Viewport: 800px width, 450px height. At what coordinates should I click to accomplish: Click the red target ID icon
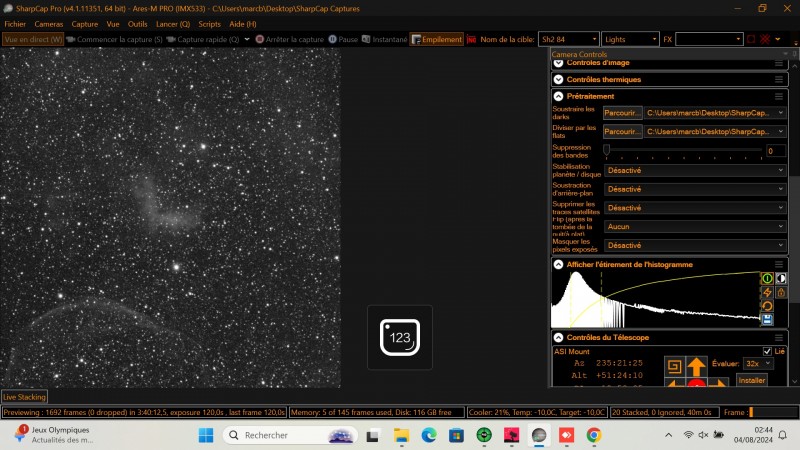coord(471,39)
